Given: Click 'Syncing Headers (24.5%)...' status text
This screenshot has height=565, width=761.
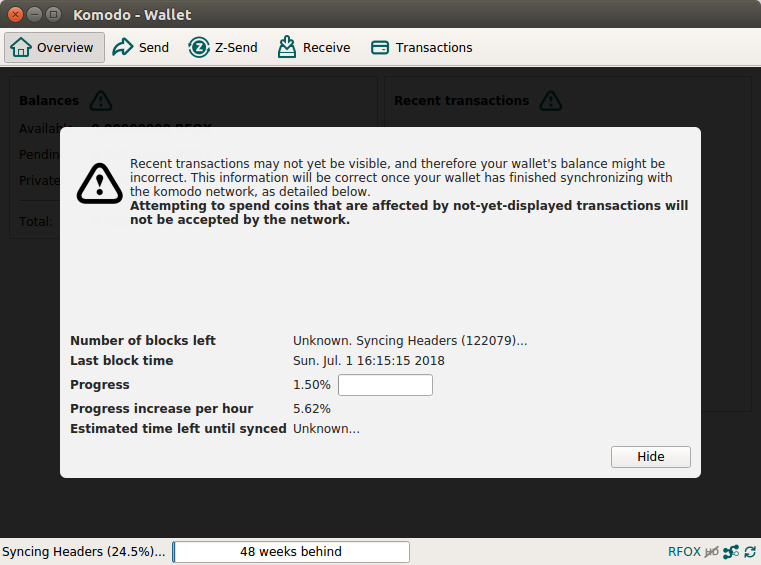Looking at the screenshot, I should (x=83, y=552).
